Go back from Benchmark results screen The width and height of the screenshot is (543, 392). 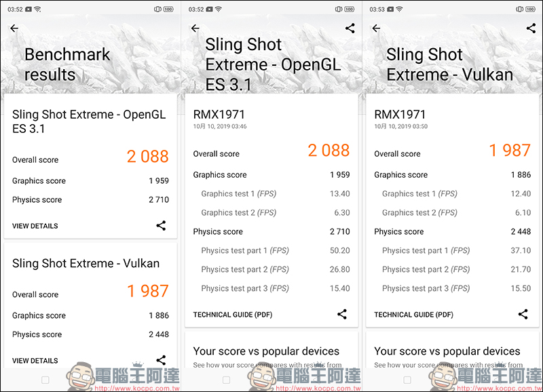click(x=14, y=28)
